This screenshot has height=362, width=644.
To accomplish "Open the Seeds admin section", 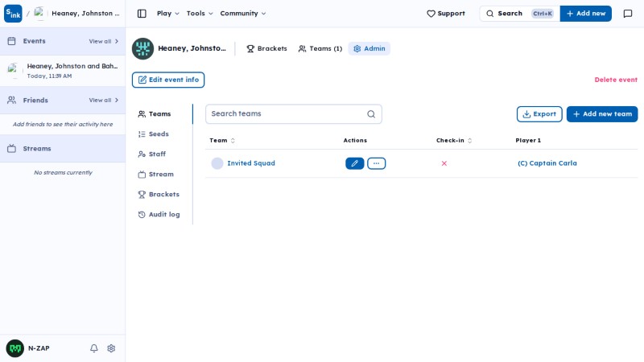I will click(154, 134).
